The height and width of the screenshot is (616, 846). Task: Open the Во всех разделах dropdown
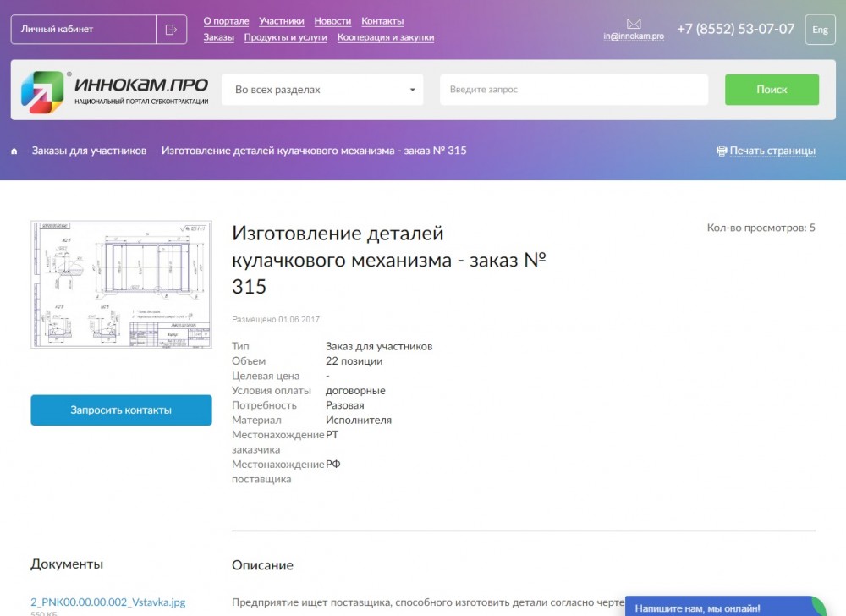click(322, 90)
